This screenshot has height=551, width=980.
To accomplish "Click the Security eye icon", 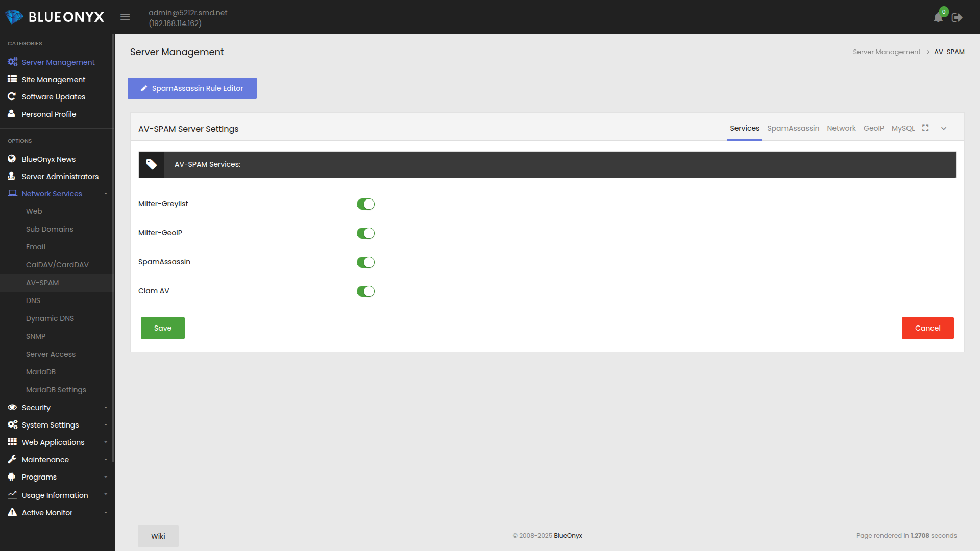I will point(12,407).
